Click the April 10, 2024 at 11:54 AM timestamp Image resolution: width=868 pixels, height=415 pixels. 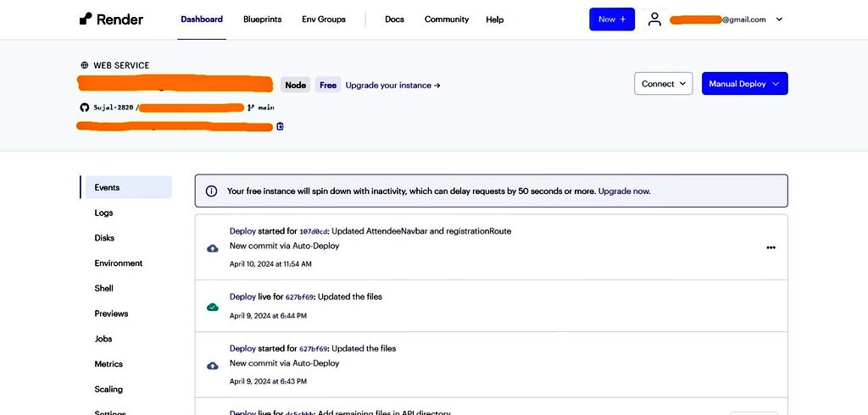pos(270,264)
